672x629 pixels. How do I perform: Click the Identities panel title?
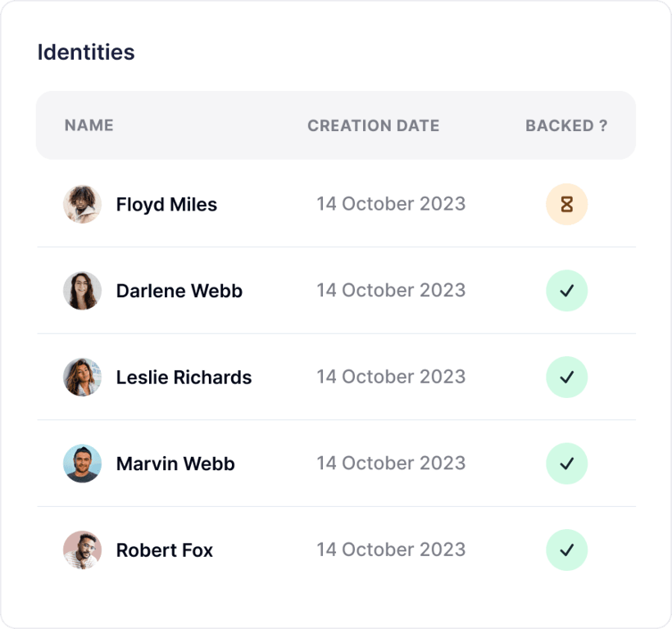point(86,52)
